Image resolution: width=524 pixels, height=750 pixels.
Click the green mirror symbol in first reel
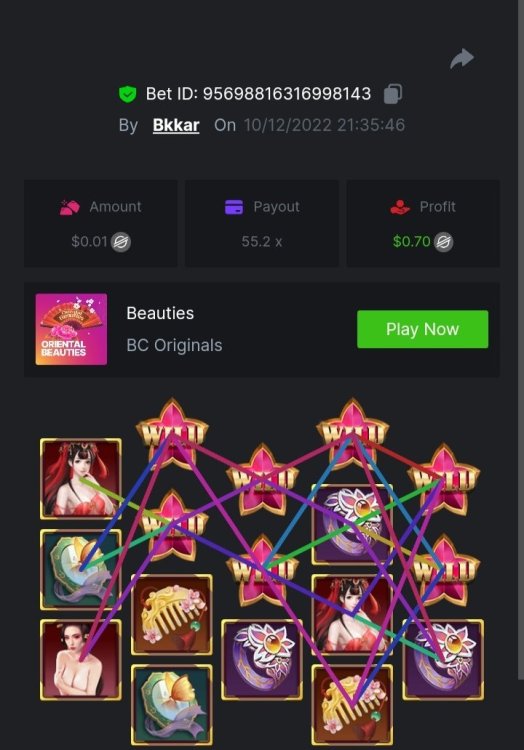80,569
